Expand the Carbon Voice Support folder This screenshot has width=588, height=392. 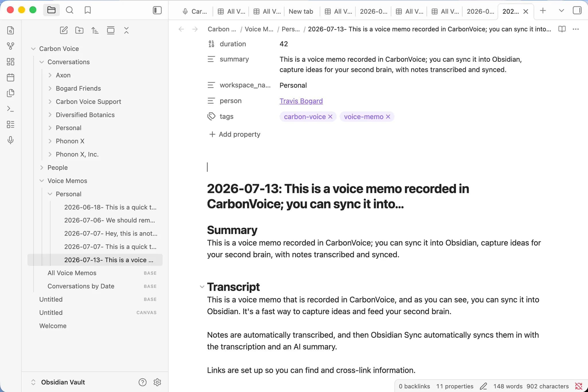(x=50, y=102)
